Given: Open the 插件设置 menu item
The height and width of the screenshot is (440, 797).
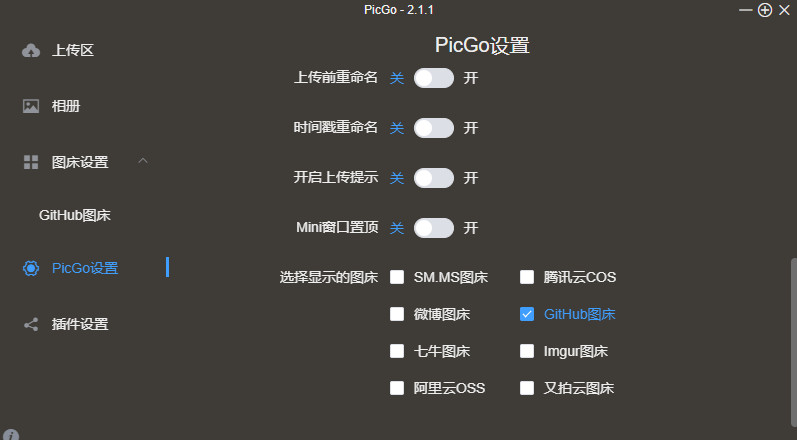Looking at the screenshot, I should pyautogui.click(x=80, y=324).
